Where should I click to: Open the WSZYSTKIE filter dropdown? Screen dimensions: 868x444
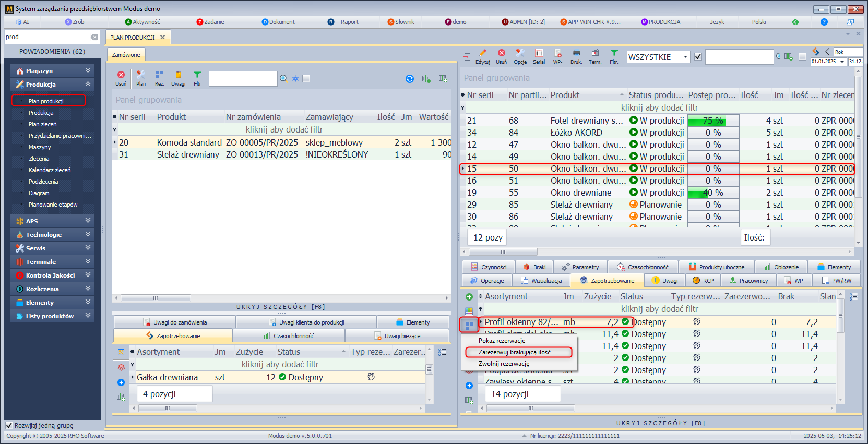tap(685, 57)
